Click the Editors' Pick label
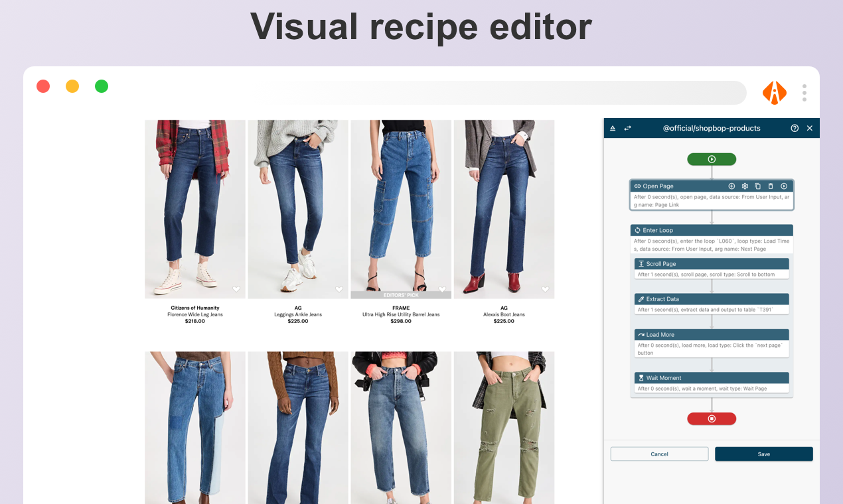 pyautogui.click(x=401, y=294)
